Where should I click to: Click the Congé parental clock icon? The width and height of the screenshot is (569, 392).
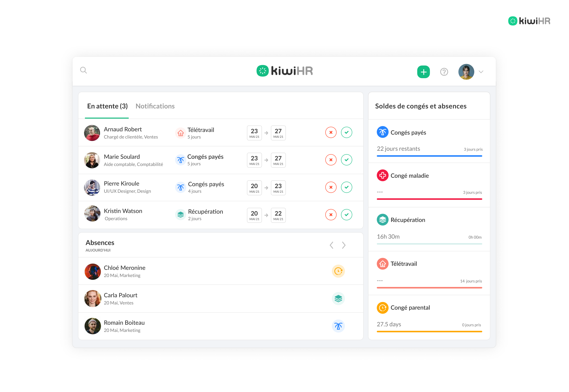(382, 308)
